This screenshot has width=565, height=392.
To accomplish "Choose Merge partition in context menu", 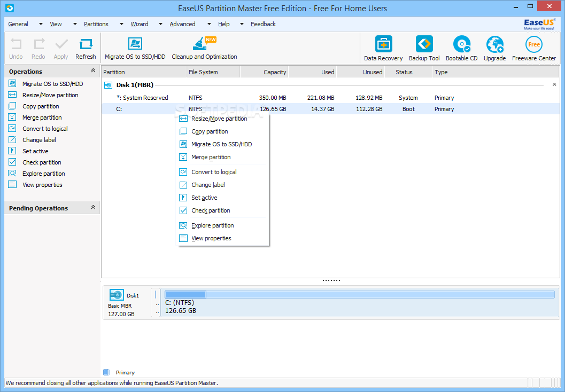I will click(x=222, y=158).
